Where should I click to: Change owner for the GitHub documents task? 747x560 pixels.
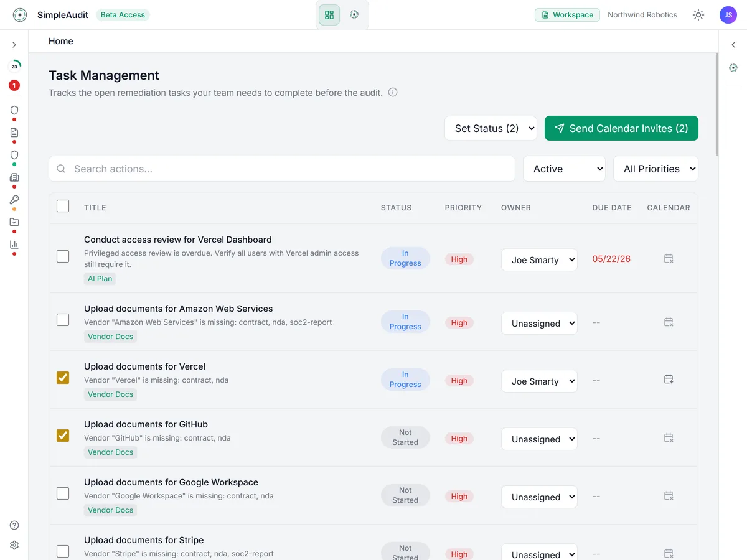pyautogui.click(x=539, y=439)
